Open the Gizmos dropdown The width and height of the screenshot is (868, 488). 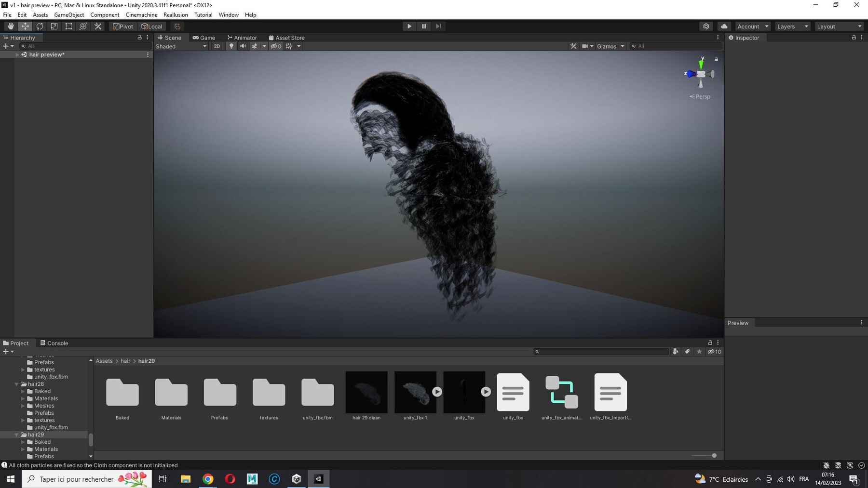[x=610, y=46]
